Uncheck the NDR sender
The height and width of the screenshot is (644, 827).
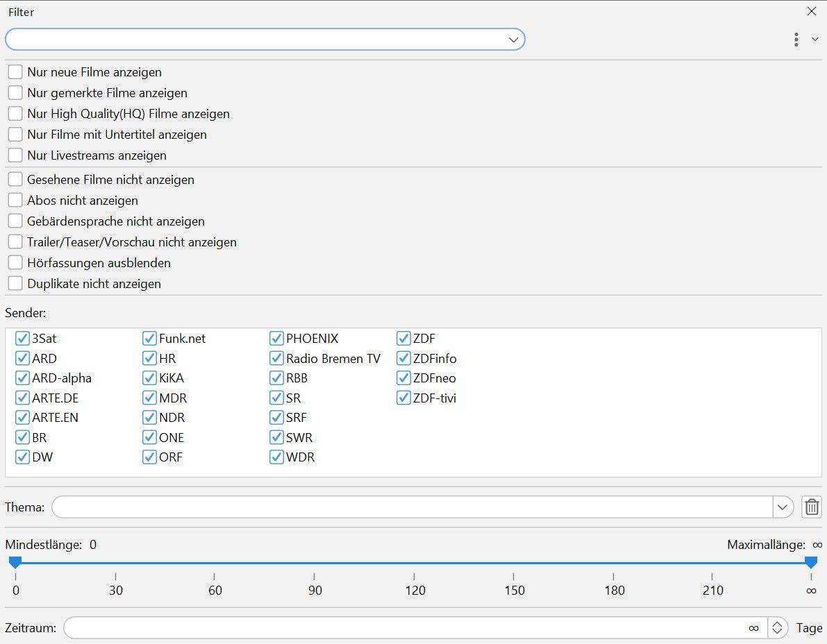click(149, 417)
